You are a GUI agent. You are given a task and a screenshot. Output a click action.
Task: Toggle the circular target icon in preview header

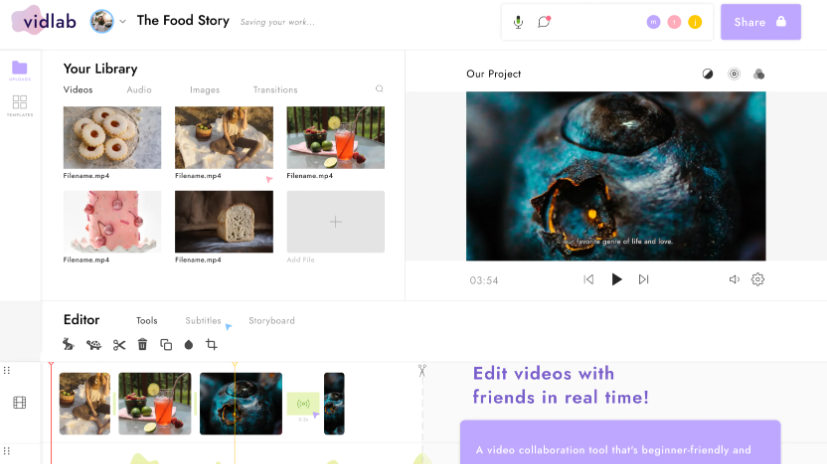coord(734,74)
